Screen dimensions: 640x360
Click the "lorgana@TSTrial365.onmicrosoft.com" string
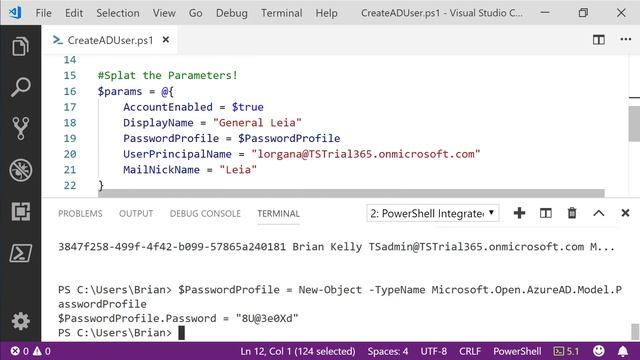pyautogui.click(x=366, y=154)
